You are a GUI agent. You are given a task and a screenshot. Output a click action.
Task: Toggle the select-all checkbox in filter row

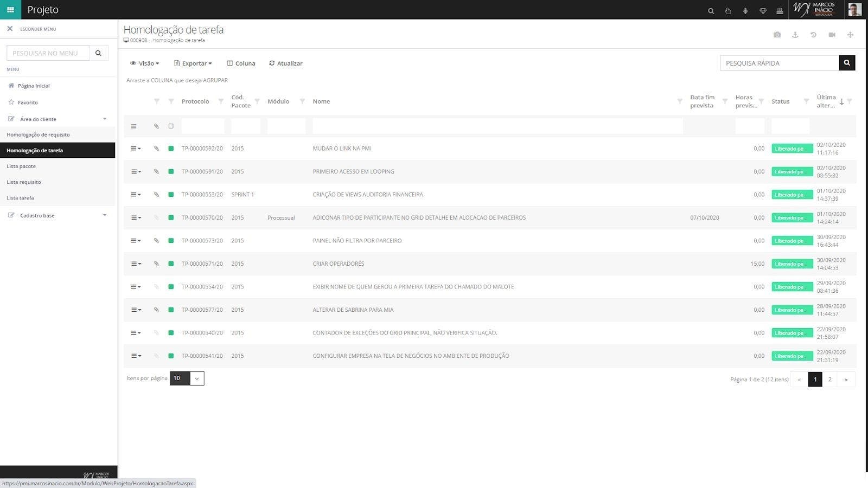point(171,126)
